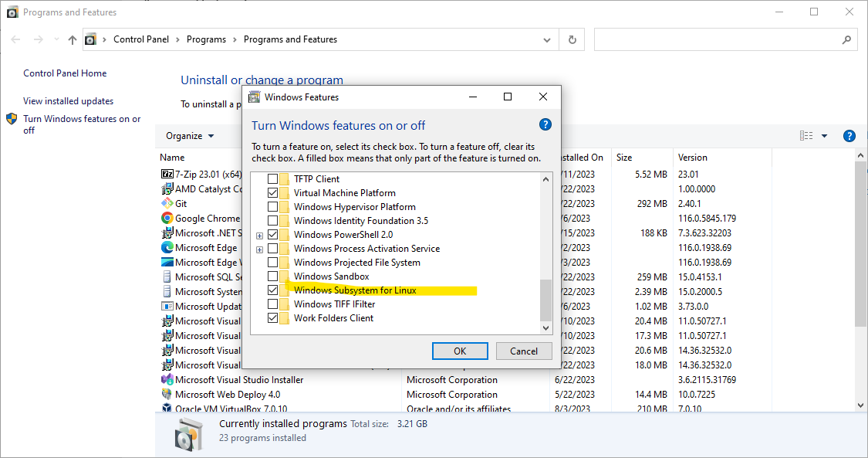868x458 pixels.
Task: Click the Microsoft Web Deploy 4.0 icon
Action: (x=167, y=395)
